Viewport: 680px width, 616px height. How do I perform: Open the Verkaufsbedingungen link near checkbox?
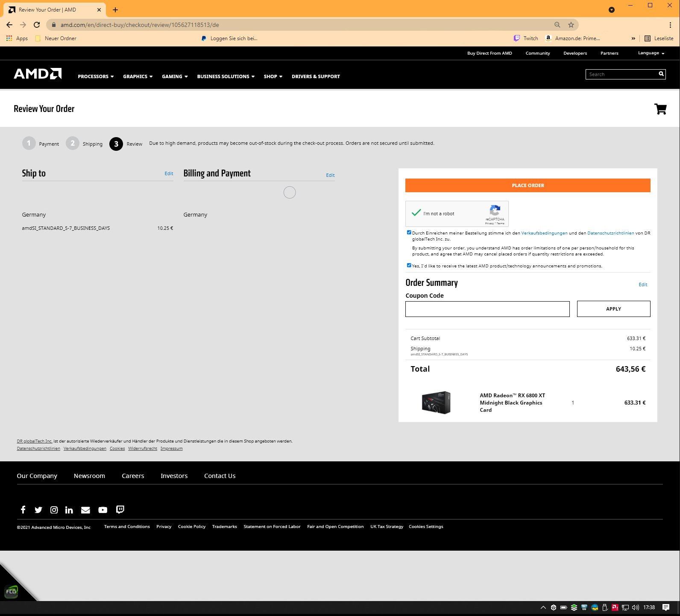[x=544, y=233]
